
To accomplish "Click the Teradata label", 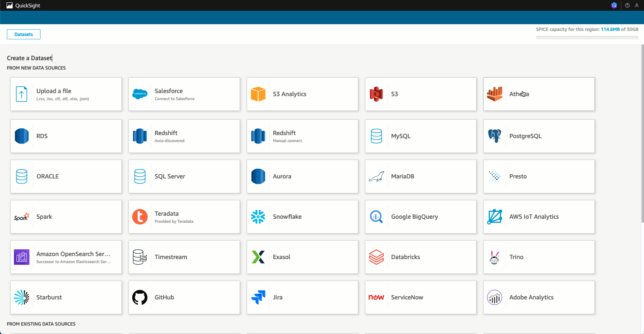I will pos(167,213).
